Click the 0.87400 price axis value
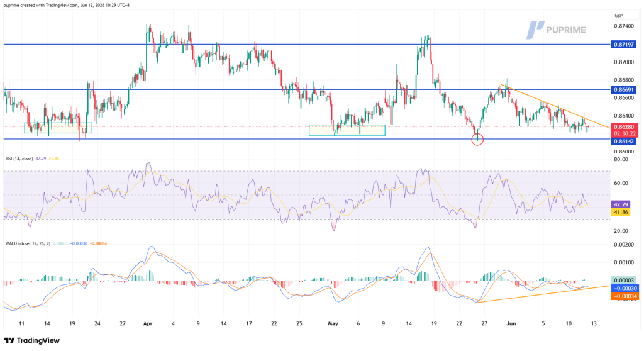The height and width of the screenshot is (351, 644). 624,26
